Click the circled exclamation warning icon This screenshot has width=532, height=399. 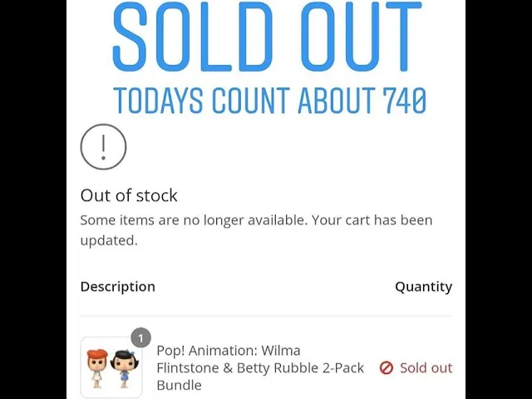[103, 146]
